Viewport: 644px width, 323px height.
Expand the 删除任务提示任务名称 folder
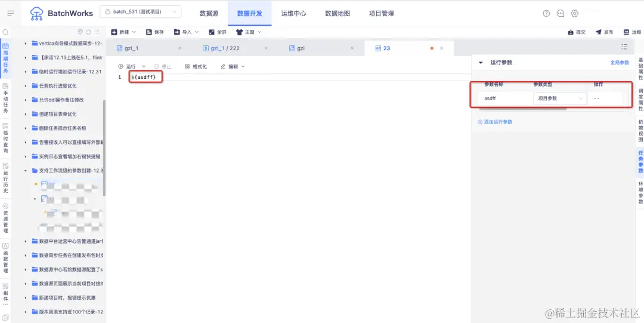coord(25,128)
